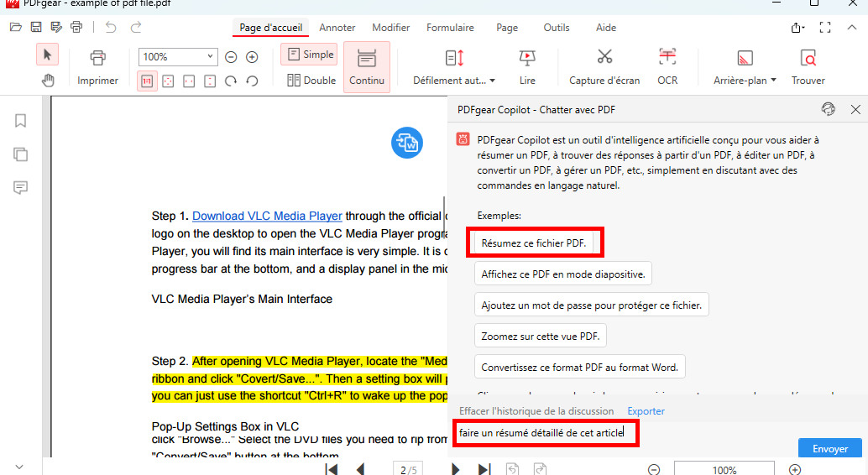The image size is (868, 475).
Task: Select the fit width view icon
Action: [x=189, y=81]
